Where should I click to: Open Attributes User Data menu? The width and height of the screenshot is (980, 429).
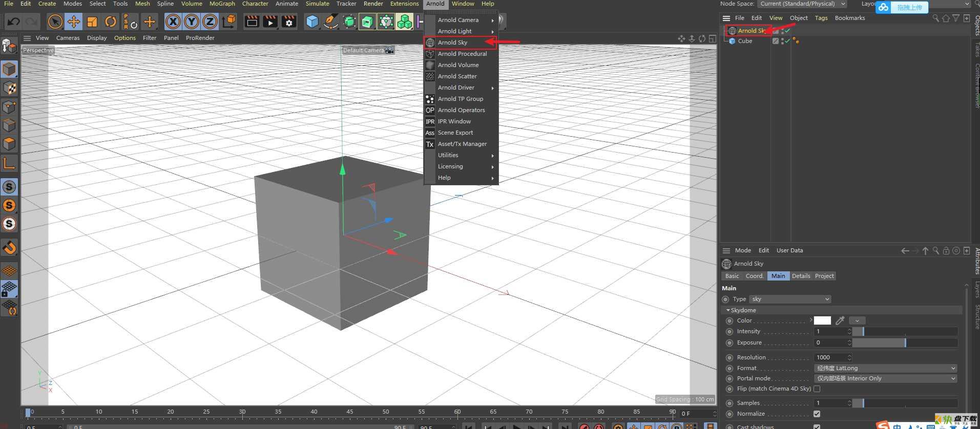click(789, 250)
